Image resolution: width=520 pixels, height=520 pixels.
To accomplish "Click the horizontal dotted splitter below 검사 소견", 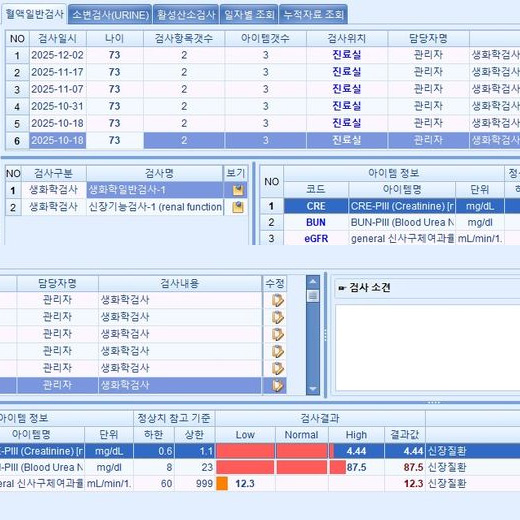I will coord(433,403).
